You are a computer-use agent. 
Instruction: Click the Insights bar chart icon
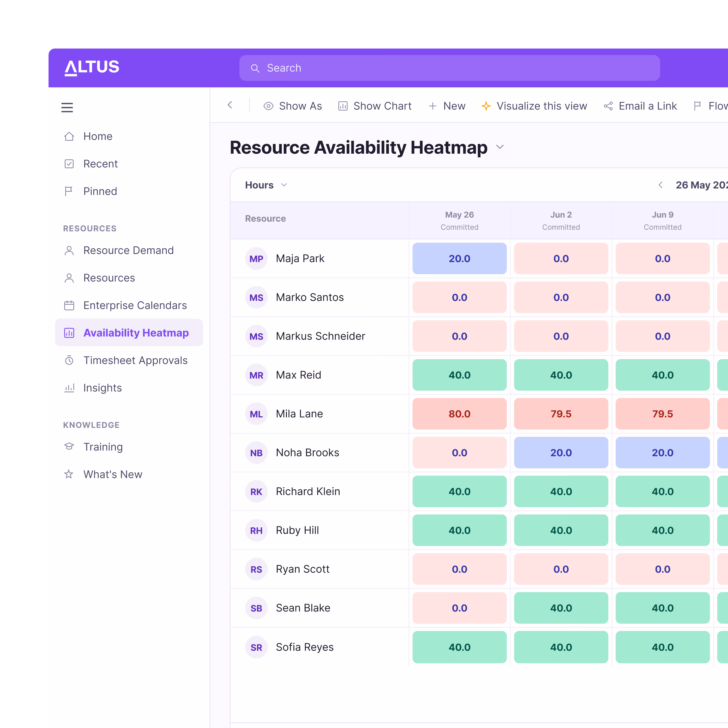[x=69, y=388]
